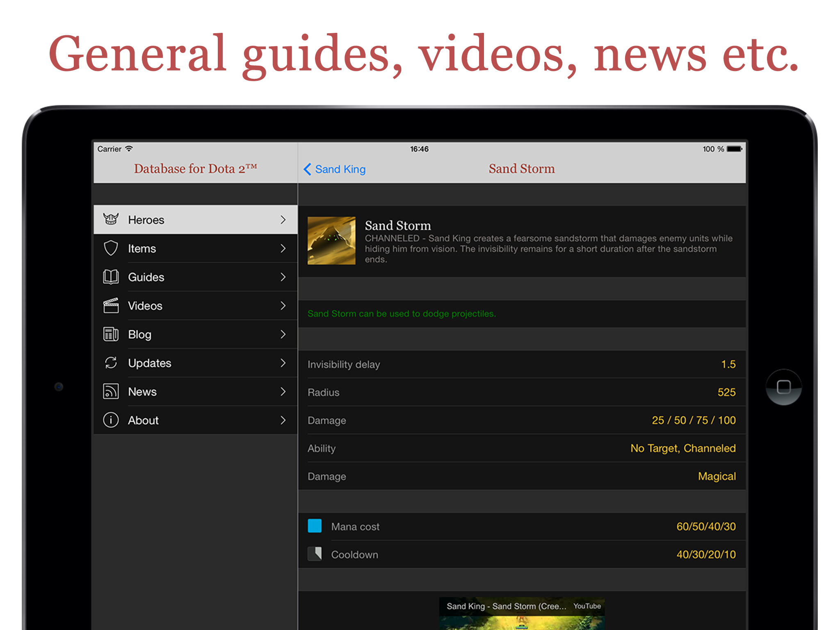840x630 pixels.
Task: Tap the About info circle icon
Action: [x=111, y=420]
